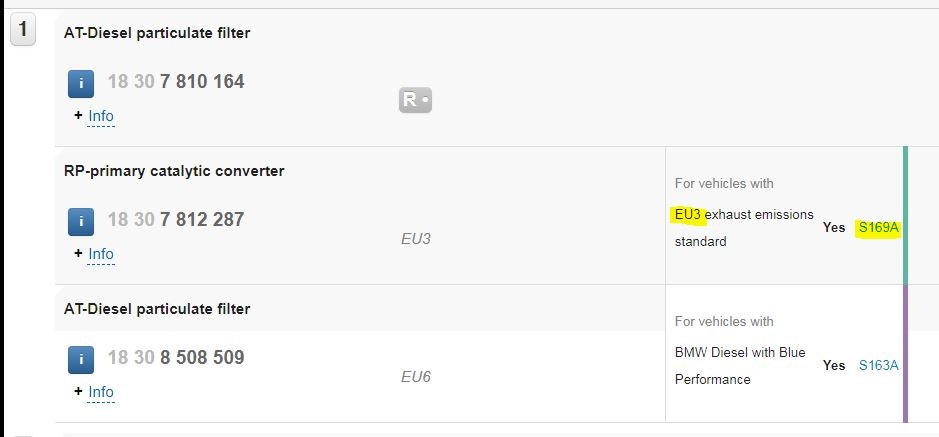Click part number 18 30 7 812 287
Image resolution: width=939 pixels, height=437 pixels.
(176, 220)
